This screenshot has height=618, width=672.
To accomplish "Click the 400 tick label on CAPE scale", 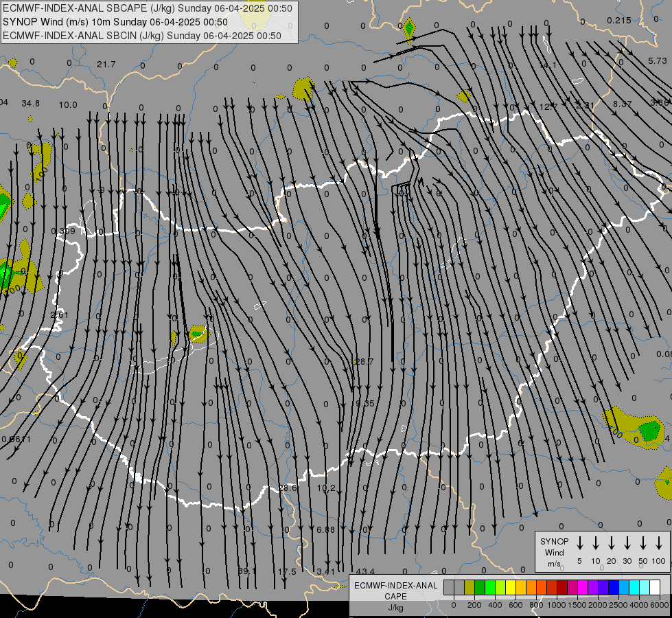I will (x=495, y=605).
